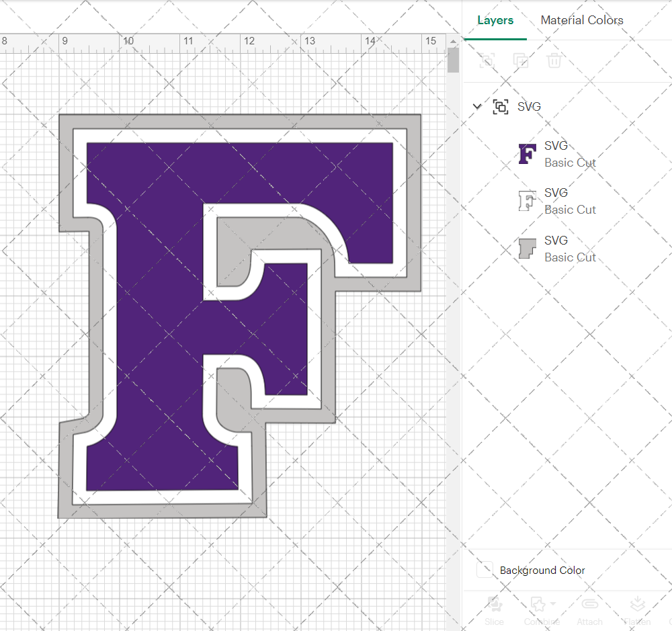
Task: Click the Group icon in layers toolbar
Action: click(x=487, y=60)
